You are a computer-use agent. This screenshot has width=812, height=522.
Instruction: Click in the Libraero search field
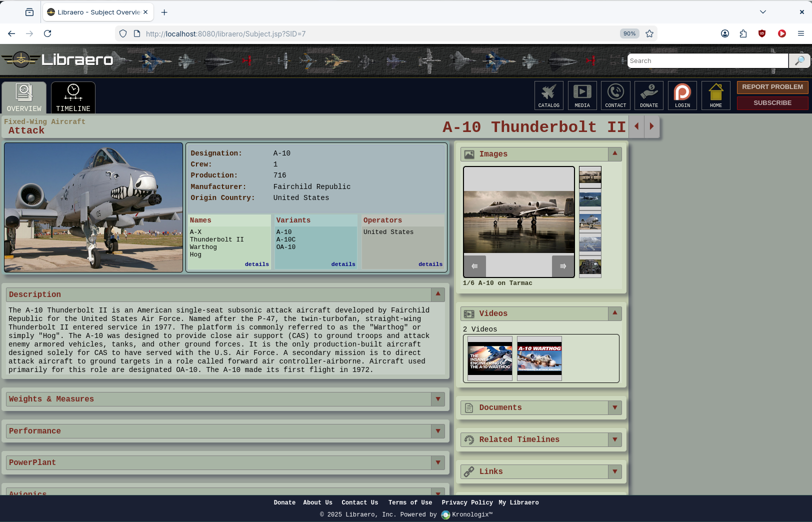707,60
